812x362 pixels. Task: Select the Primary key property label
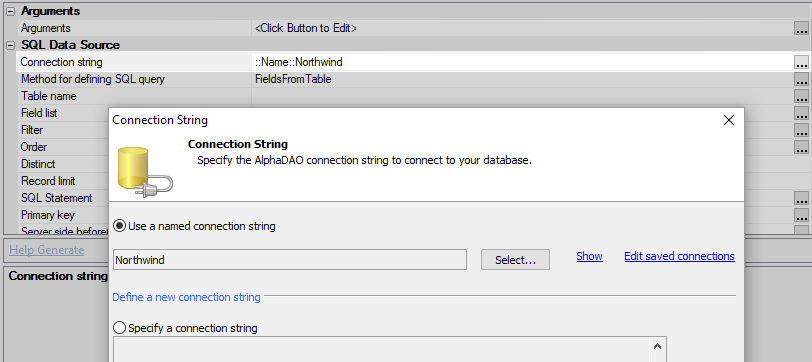[x=48, y=215]
